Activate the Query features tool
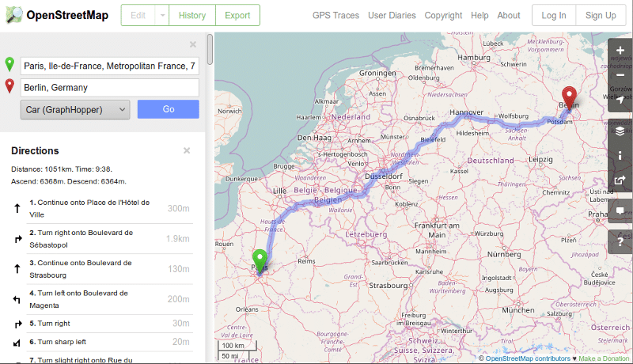 point(620,237)
